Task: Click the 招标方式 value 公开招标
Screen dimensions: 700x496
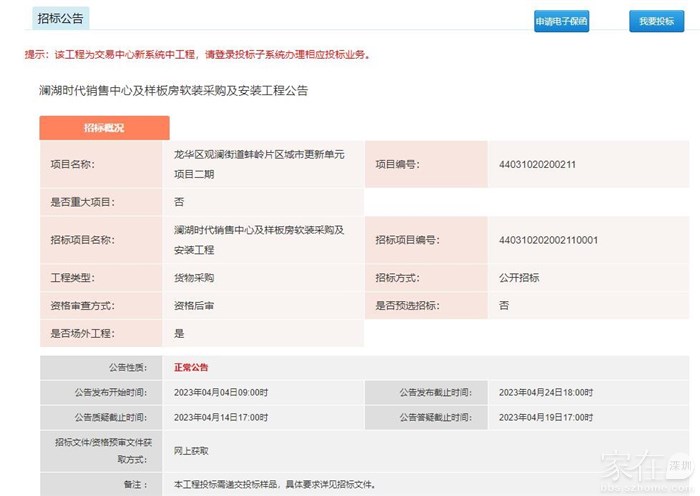Action: click(x=518, y=278)
